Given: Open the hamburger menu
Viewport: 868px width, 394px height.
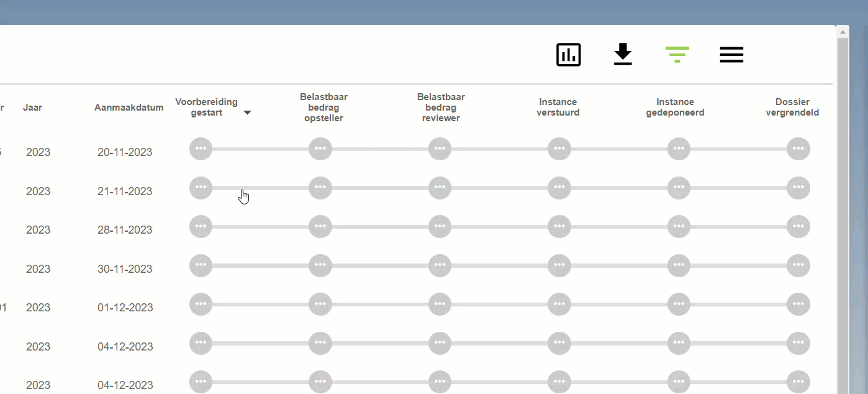Looking at the screenshot, I should point(731,55).
